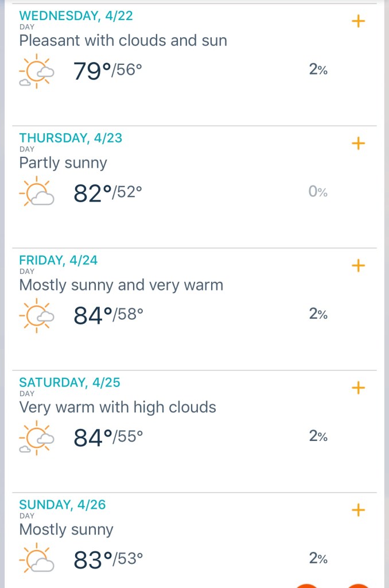This screenshot has height=588, width=389.
Task: Click Thursday's partly sunny weather icon
Action: [37, 193]
